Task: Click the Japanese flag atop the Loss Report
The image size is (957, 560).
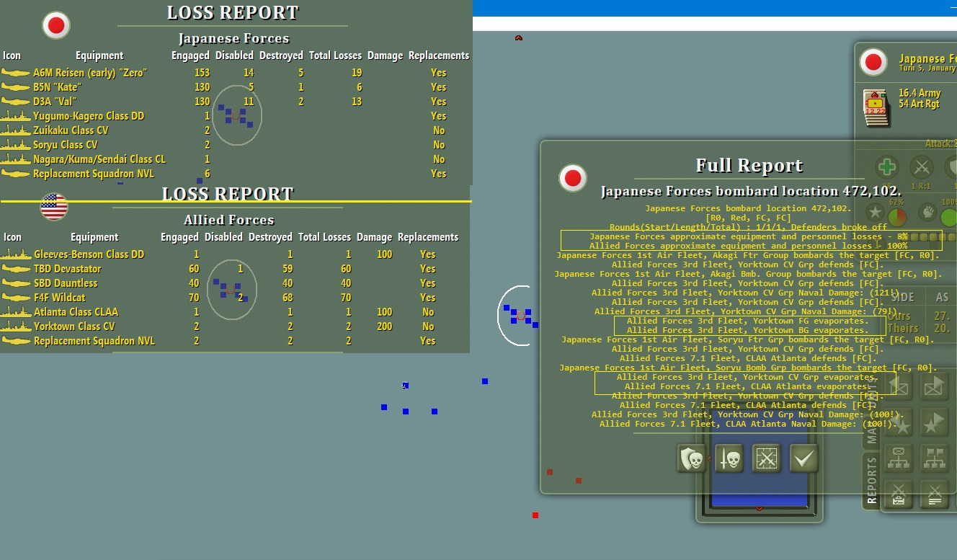Action: pos(55,25)
